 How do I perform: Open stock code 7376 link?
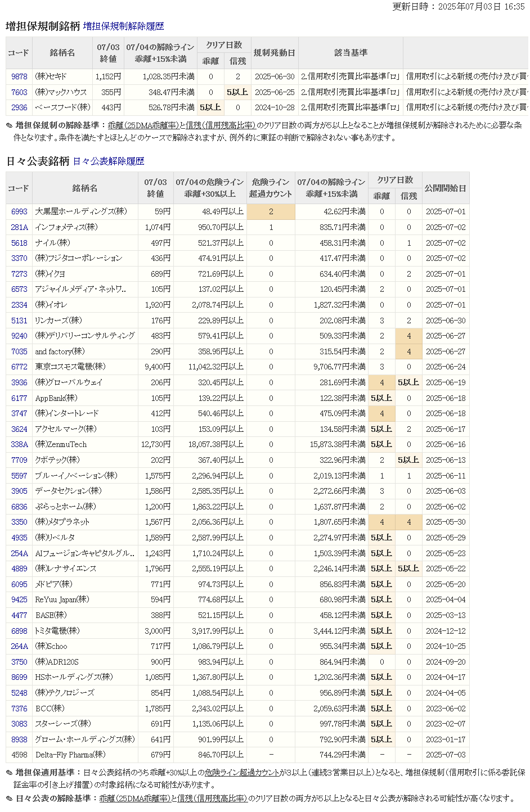19,709
